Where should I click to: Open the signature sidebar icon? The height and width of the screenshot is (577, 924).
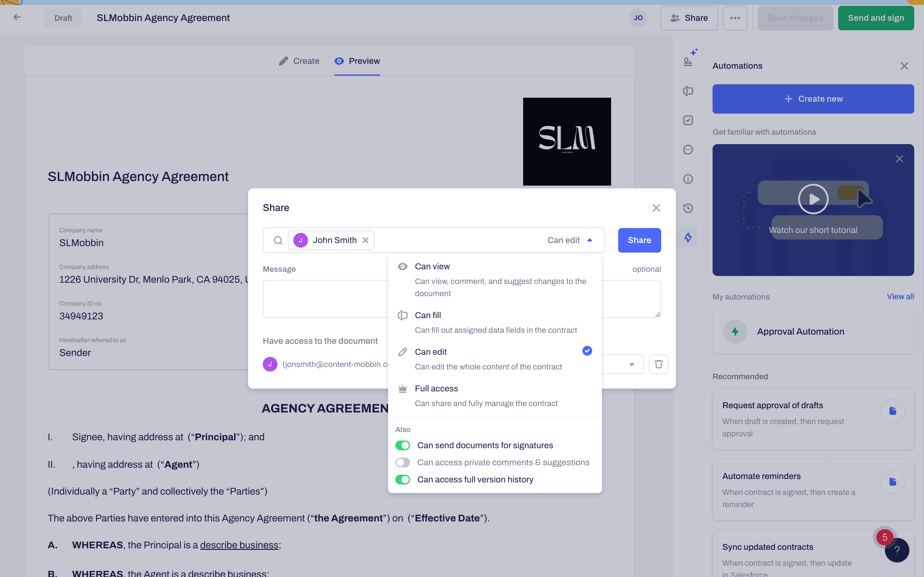pos(688,61)
